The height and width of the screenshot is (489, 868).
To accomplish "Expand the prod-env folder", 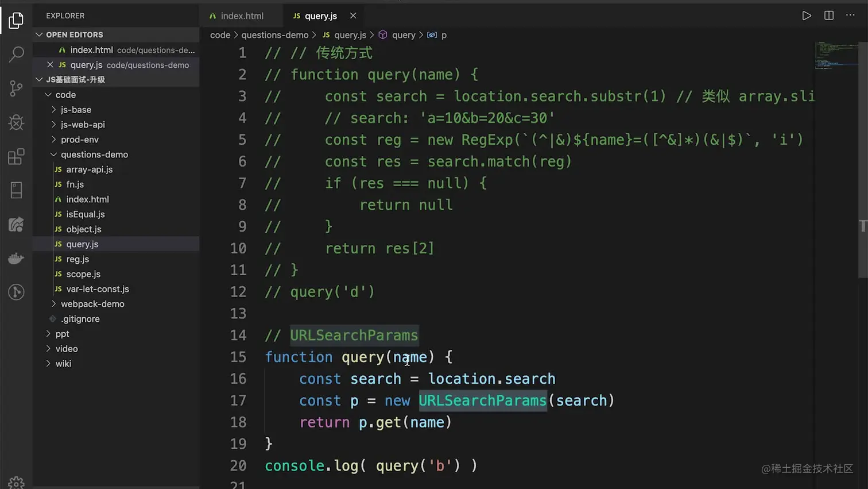I will coord(116,140).
